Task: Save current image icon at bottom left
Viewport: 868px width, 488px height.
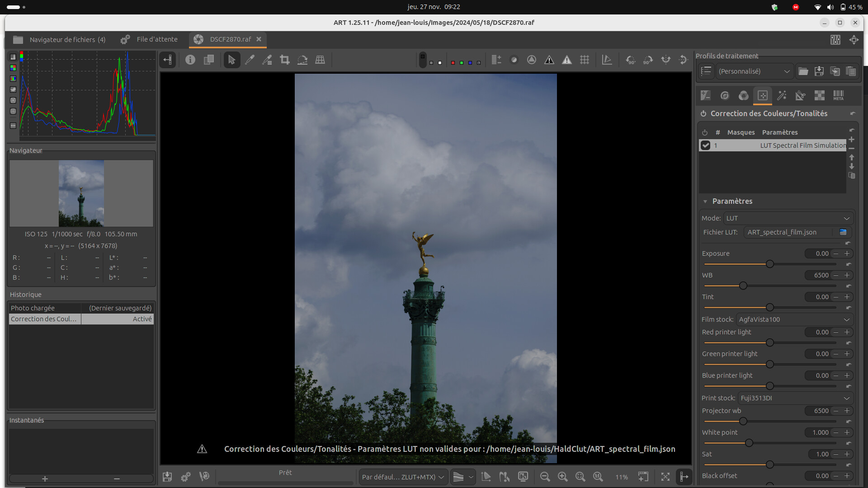Action: 167,477
